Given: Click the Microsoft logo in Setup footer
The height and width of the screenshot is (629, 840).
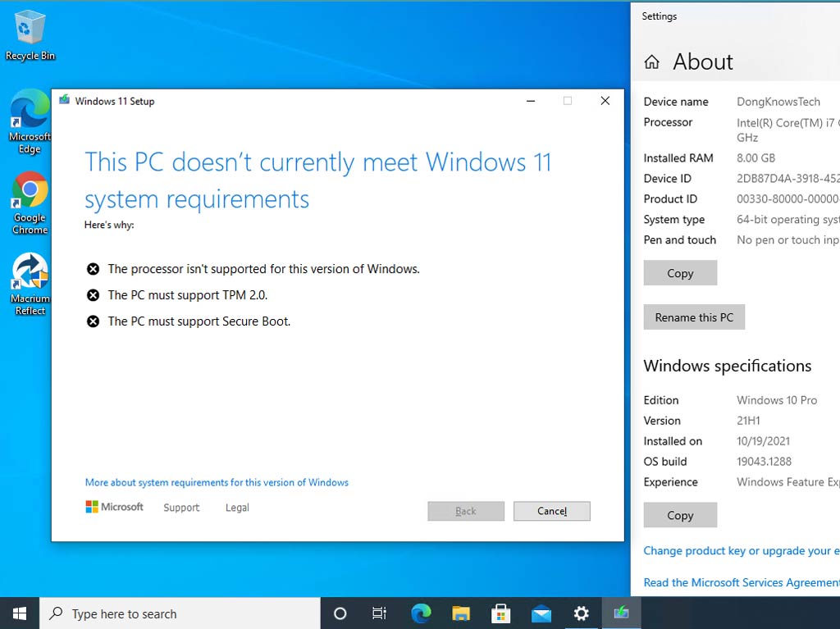Looking at the screenshot, I should pyautogui.click(x=115, y=507).
